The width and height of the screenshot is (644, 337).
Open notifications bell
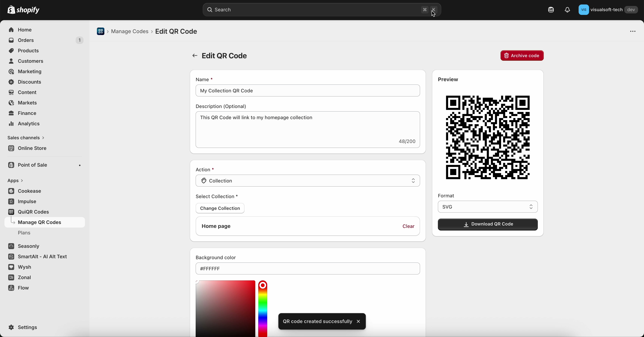tap(567, 10)
